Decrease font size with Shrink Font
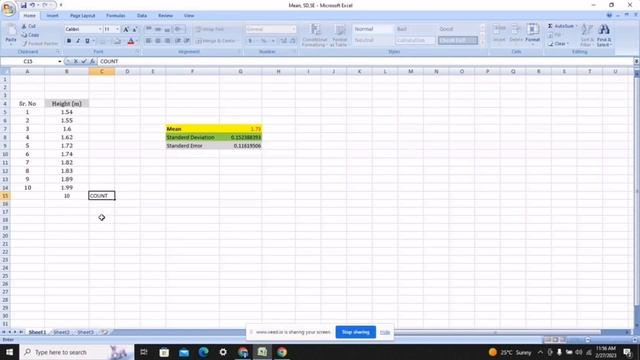 click(x=135, y=29)
